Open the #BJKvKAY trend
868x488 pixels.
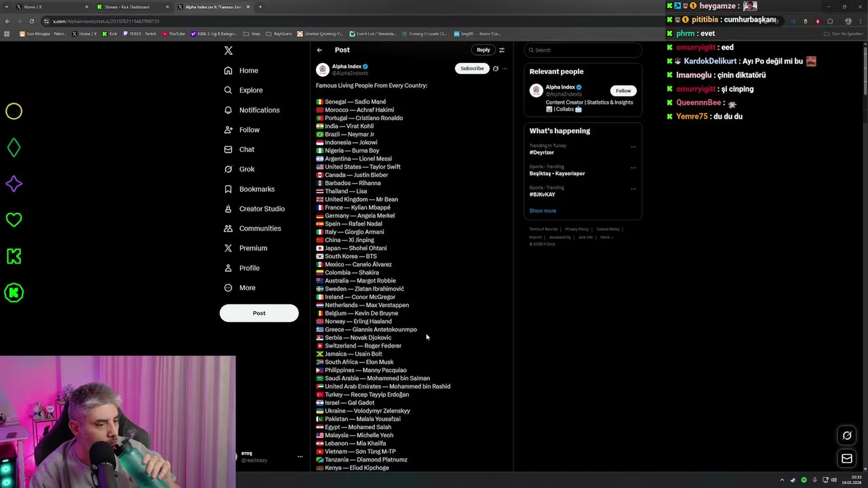pyautogui.click(x=542, y=195)
